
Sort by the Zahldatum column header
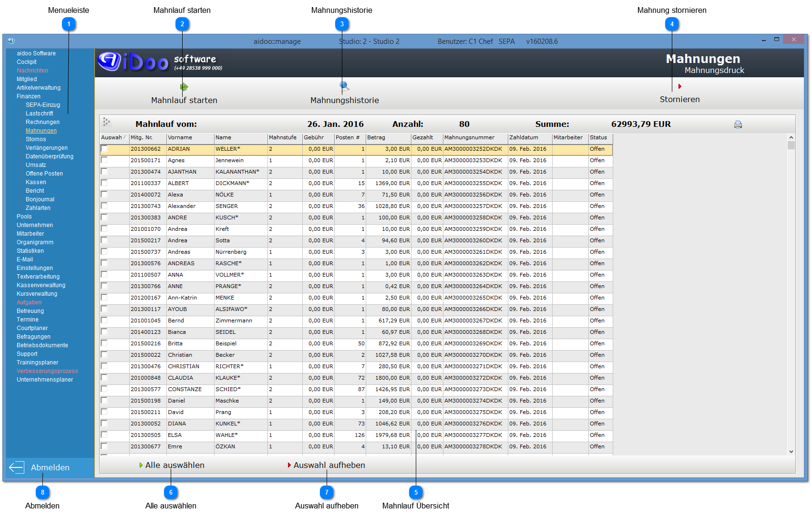(530, 137)
